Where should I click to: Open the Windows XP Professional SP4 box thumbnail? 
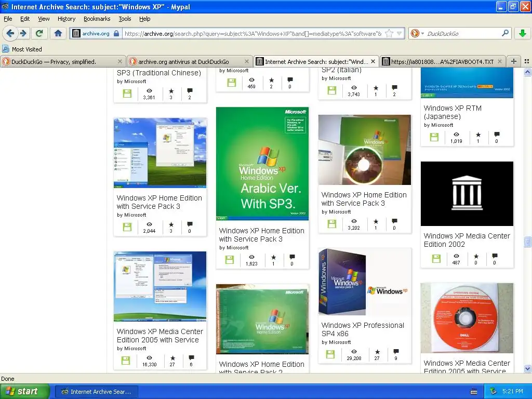pyautogui.click(x=364, y=282)
